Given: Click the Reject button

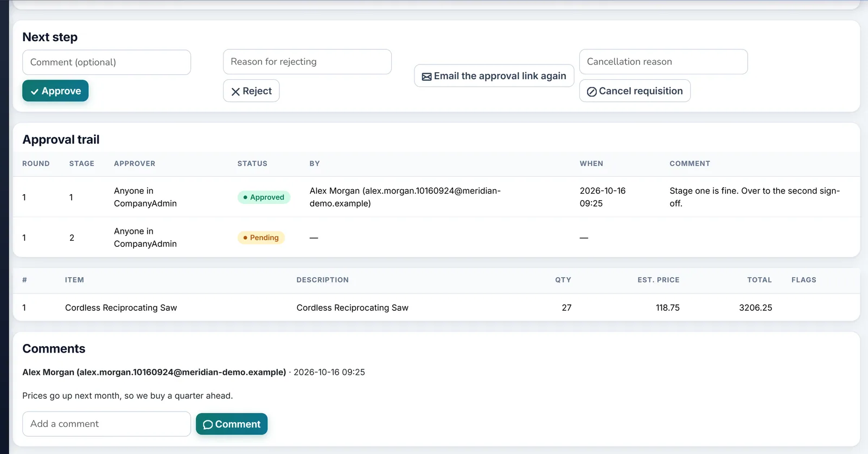Looking at the screenshot, I should (251, 91).
